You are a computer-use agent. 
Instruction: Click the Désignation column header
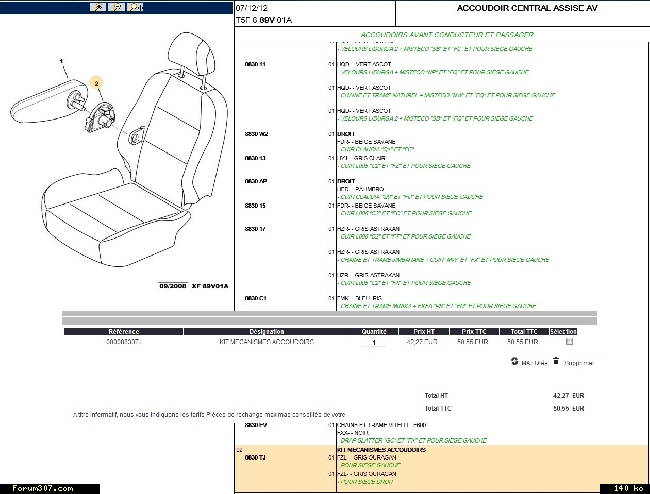(267, 332)
